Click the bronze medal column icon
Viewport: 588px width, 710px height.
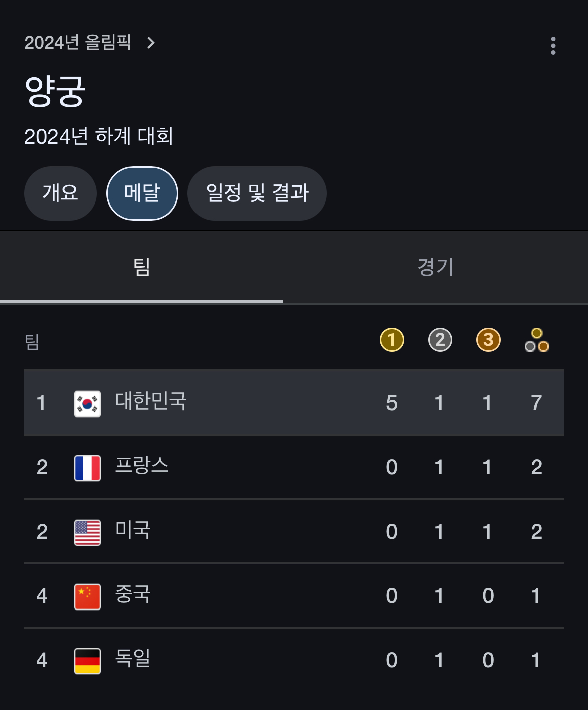(x=488, y=340)
